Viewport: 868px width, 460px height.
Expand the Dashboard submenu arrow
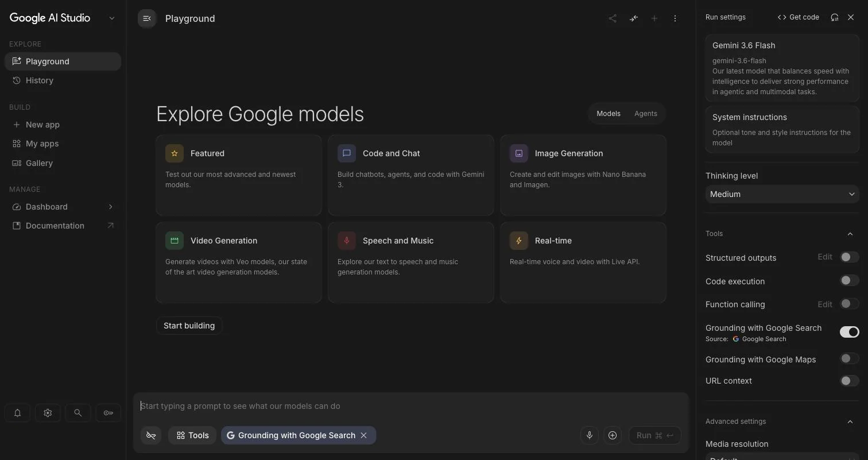110,207
